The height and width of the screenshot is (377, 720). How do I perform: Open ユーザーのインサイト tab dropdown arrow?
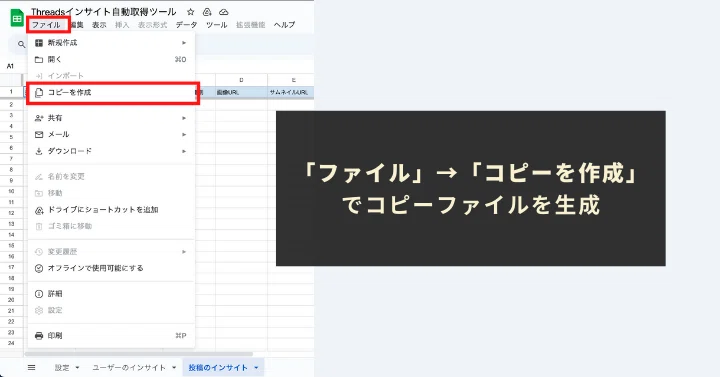[174, 368]
